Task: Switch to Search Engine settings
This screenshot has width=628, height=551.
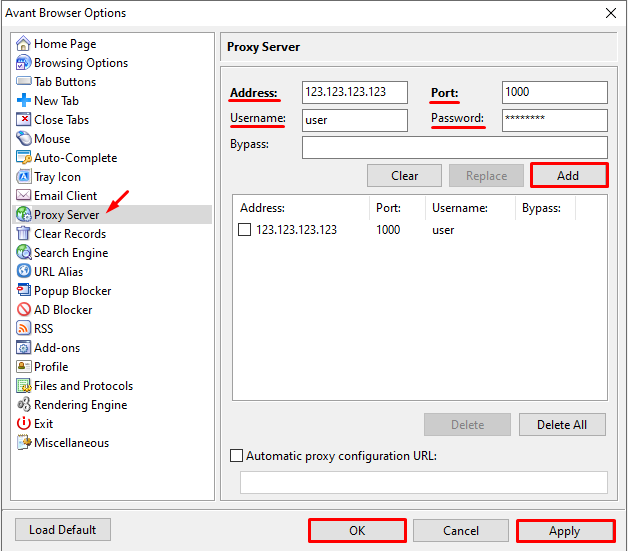Action: pos(71,253)
